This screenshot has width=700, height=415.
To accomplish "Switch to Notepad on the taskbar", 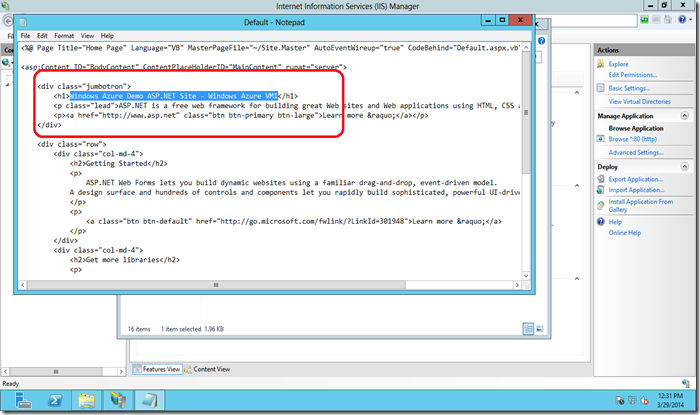I will (x=149, y=400).
